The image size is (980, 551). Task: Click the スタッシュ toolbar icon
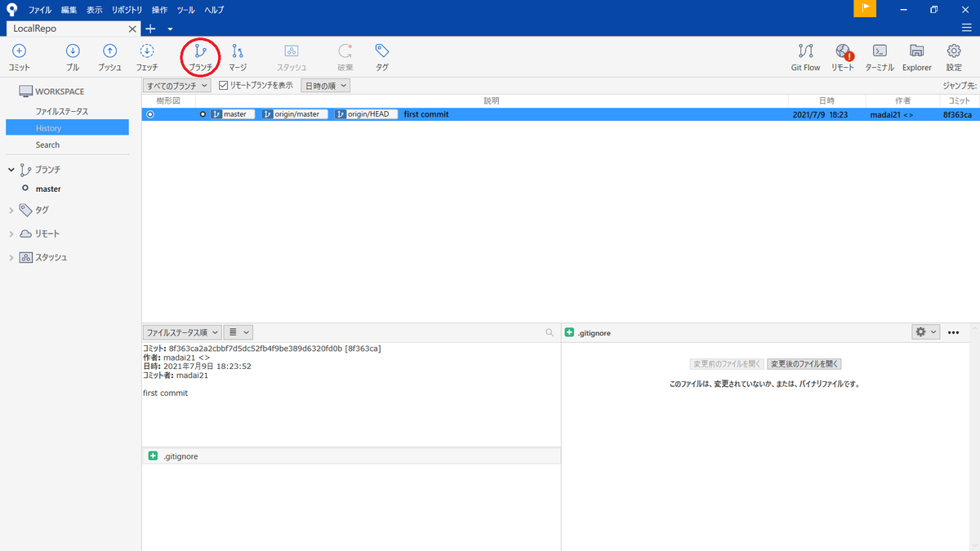click(292, 51)
